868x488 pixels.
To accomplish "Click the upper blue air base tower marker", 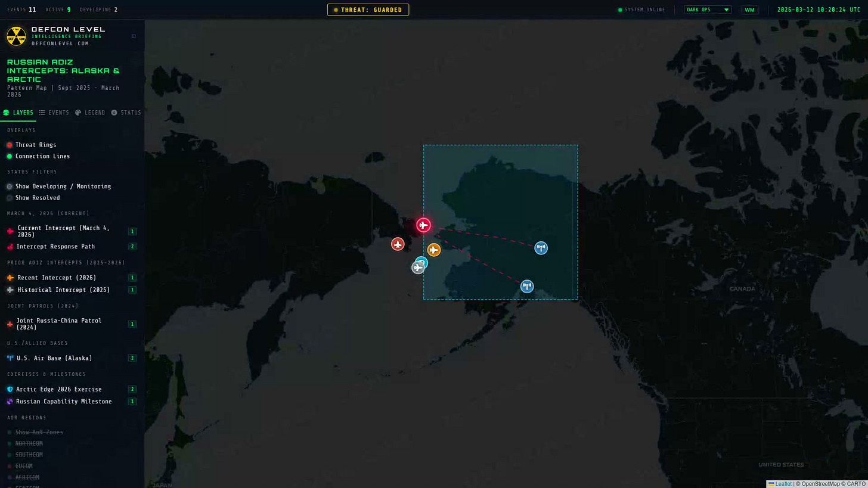I will [x=541, y=248].
